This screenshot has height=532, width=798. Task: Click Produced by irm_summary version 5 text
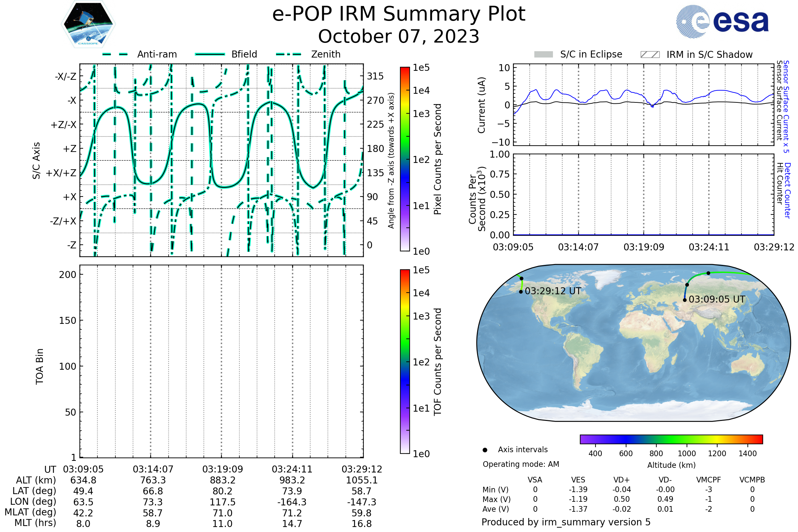point(566,522)
